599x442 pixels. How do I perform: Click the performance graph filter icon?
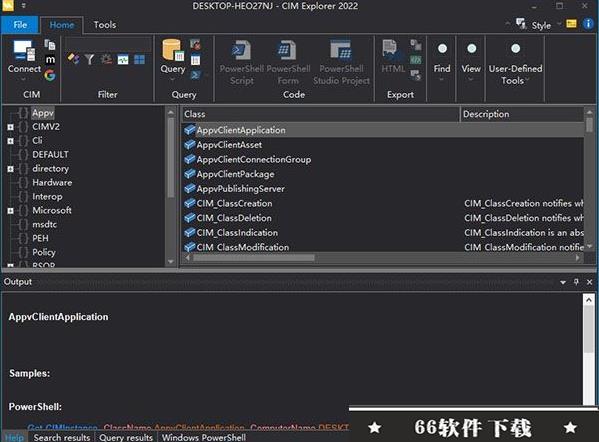[123, 60]
